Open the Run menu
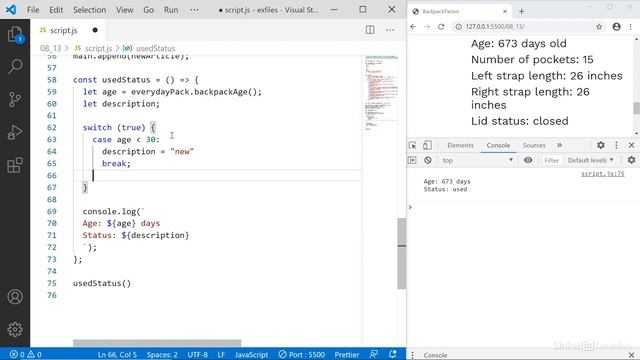 point(171,9)
